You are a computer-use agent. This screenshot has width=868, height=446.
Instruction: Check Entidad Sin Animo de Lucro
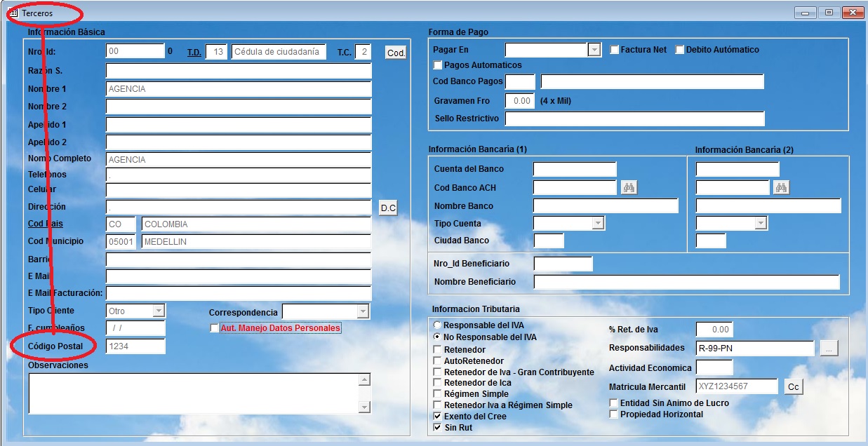(x=614, y=403)
